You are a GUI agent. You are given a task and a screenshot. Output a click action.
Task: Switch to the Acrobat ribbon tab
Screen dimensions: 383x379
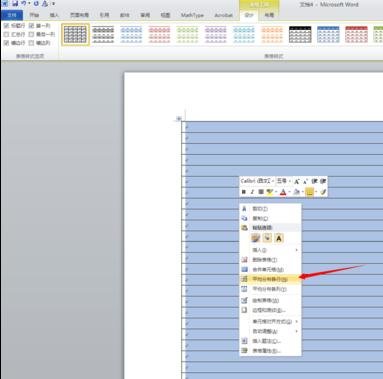point(223,15)
